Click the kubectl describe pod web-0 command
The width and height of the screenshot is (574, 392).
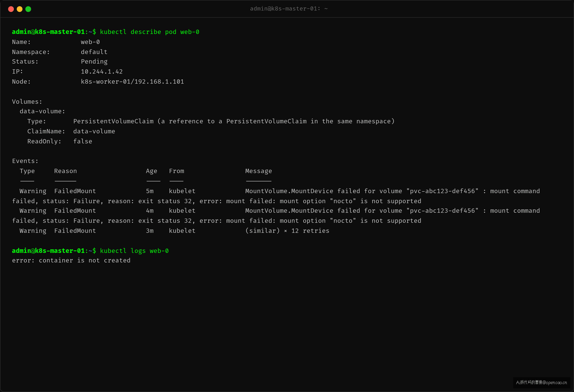click(149, 32)
